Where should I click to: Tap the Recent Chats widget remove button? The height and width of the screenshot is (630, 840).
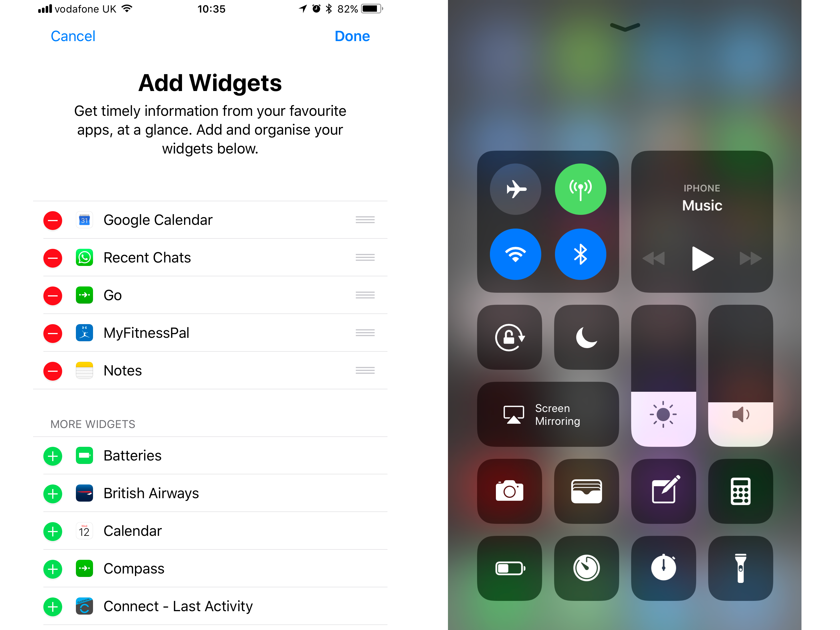(x=53, y=257)
